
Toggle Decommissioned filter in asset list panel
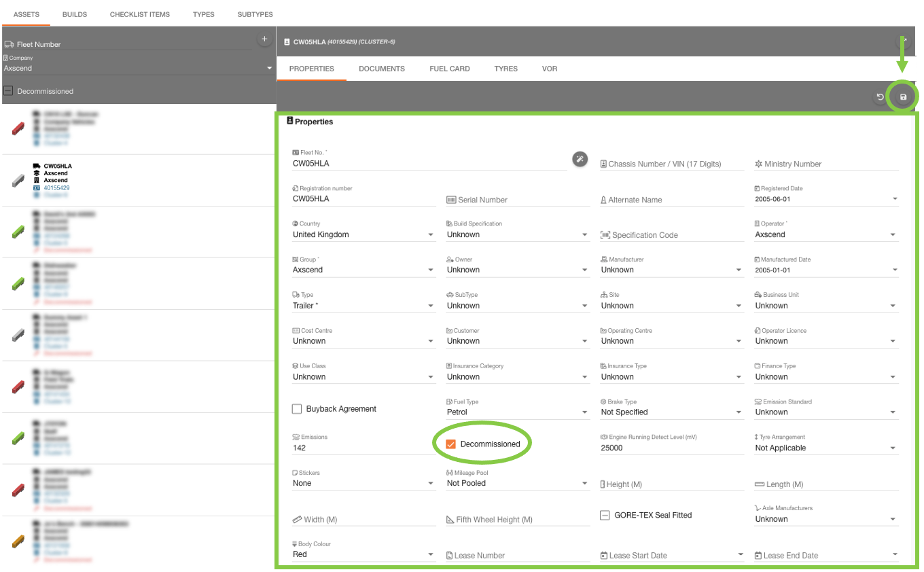[x=9, y=91]
